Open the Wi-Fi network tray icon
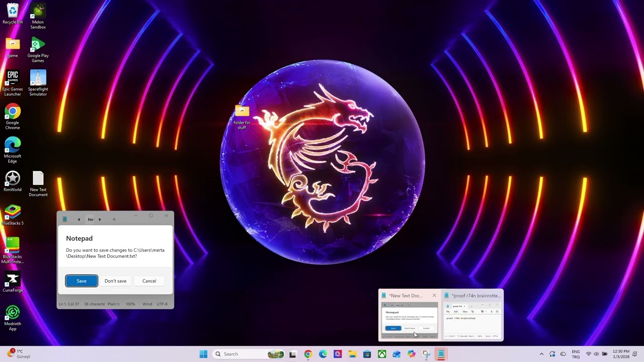The image size is (644, 362). [x=588, y=354]
